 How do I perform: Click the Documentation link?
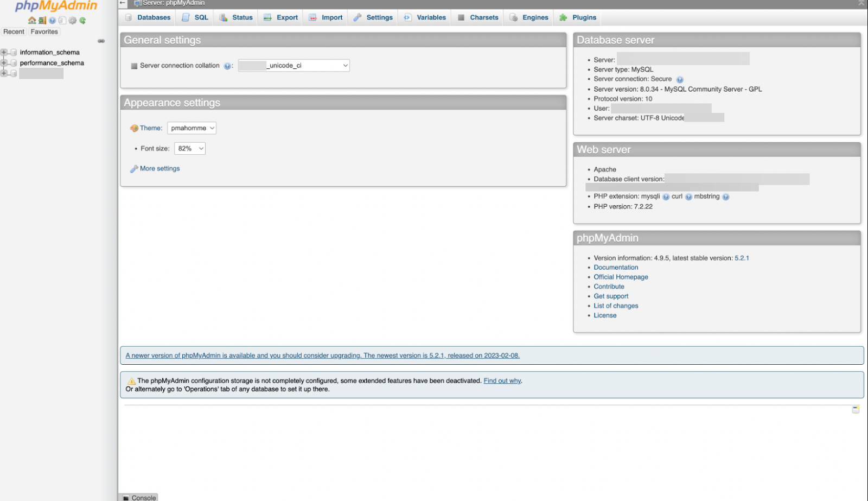(x=616, y=268)
